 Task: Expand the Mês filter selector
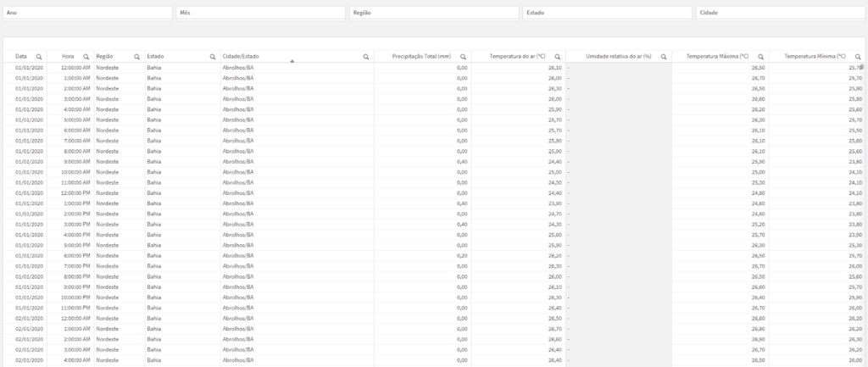coord(261,13)
